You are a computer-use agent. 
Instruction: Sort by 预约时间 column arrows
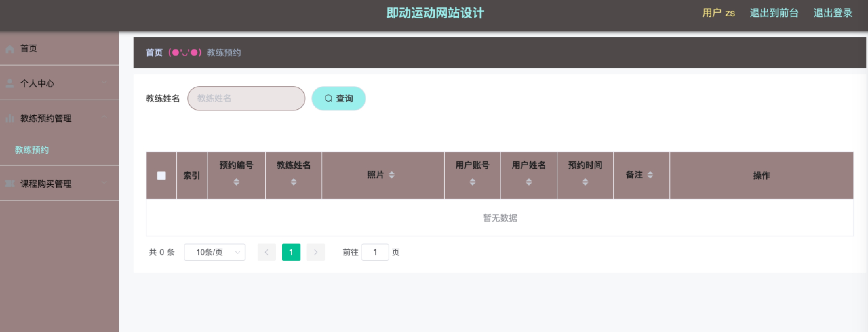tap(585, 182)
